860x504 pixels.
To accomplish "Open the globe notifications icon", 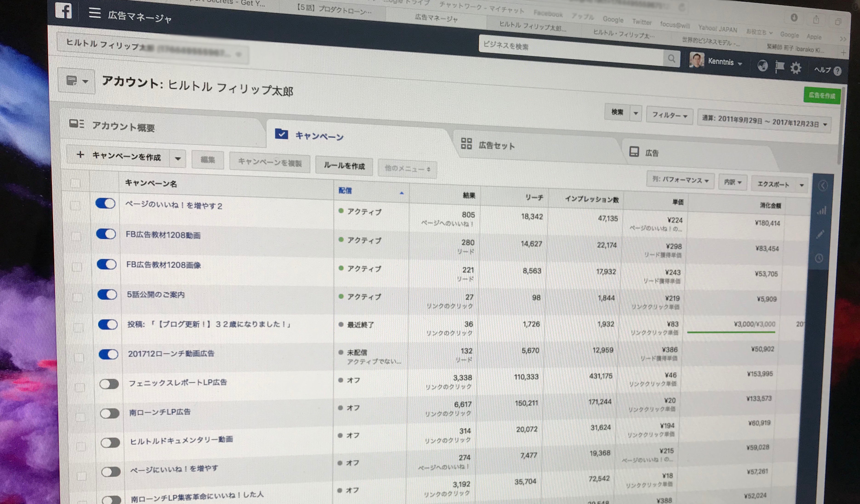I will [762, 65].
